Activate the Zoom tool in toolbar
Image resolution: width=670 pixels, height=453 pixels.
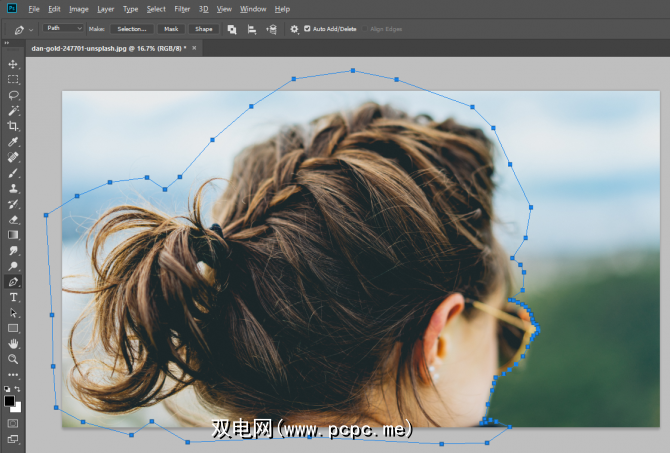coord(13,358)
